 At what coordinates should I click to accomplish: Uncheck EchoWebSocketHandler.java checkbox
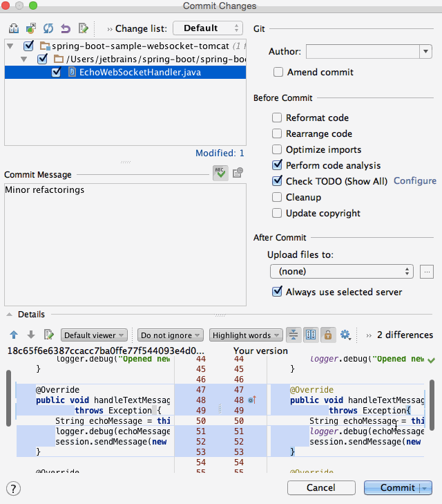(x=56, y=72)
